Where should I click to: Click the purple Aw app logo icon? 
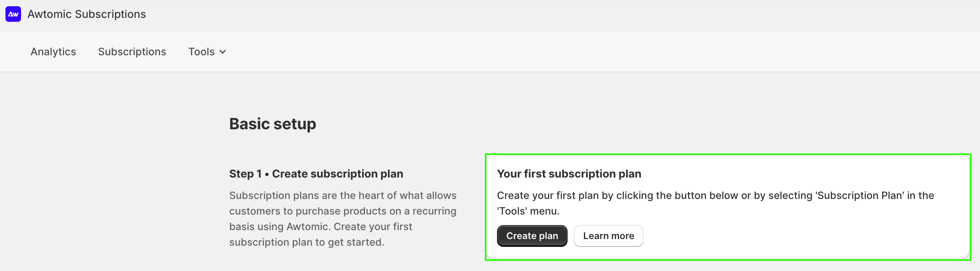click(13, 14)
